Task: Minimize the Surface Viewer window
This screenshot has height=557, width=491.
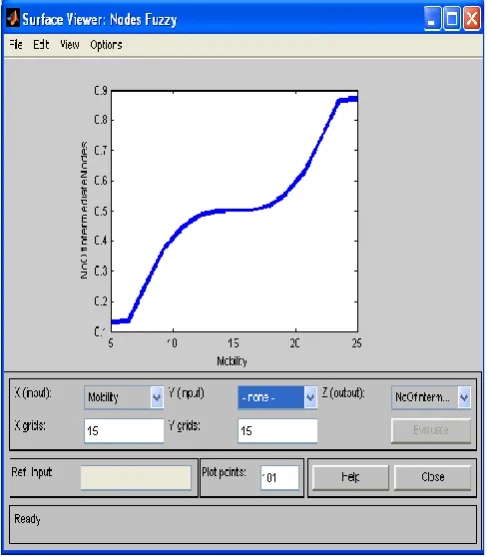Action: (x=432, y=18)
